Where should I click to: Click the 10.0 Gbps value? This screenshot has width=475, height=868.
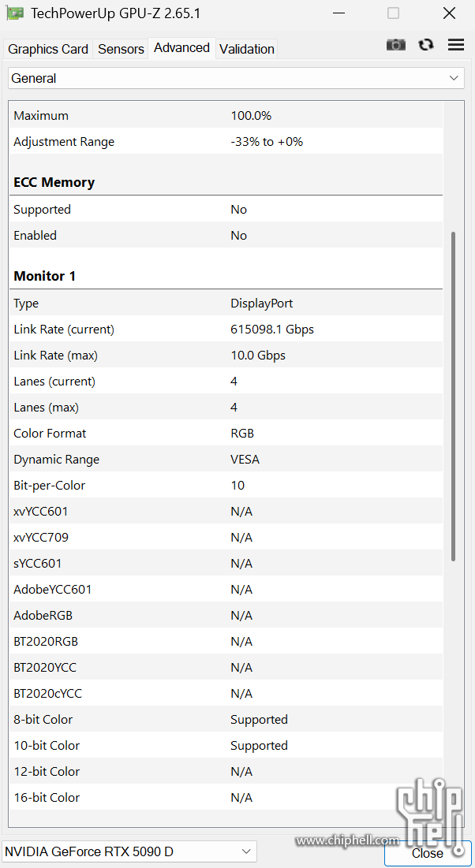258,356
